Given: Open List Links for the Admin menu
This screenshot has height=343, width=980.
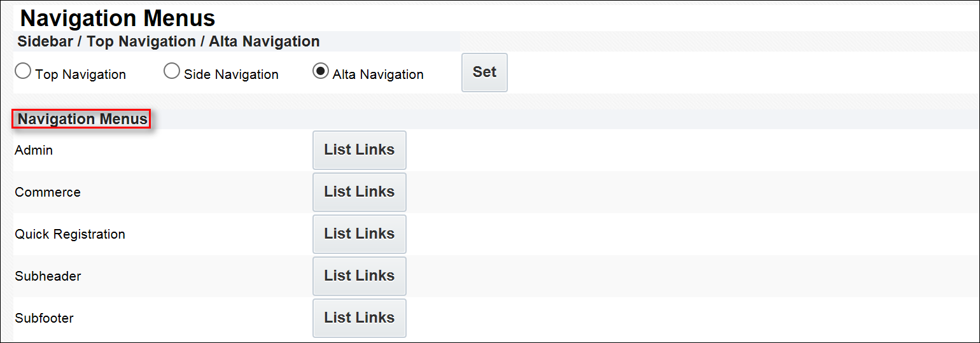Looking at the screenshot, I should point(359,150).
